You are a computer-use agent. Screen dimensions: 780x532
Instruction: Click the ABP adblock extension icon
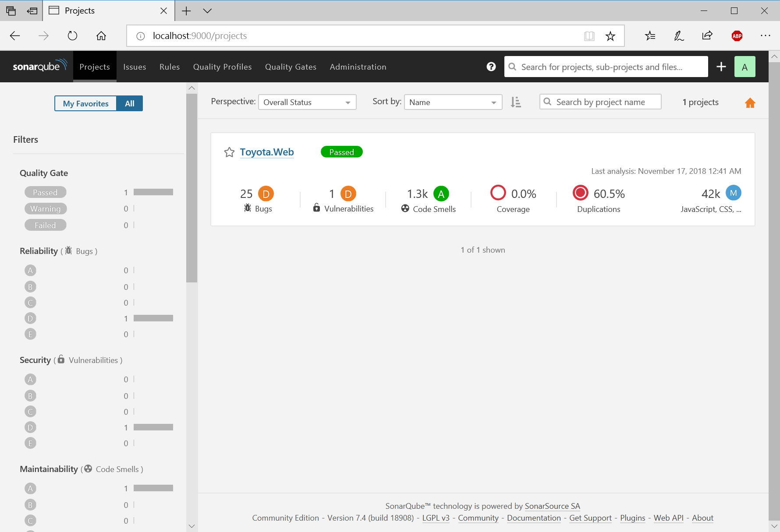tap(737, 36)
